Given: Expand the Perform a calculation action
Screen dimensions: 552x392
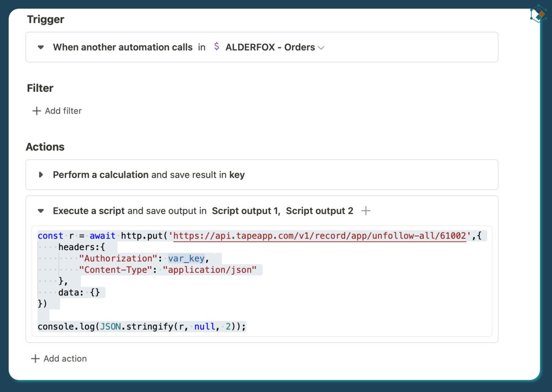Looking at the screenshot, I should 41,175.
